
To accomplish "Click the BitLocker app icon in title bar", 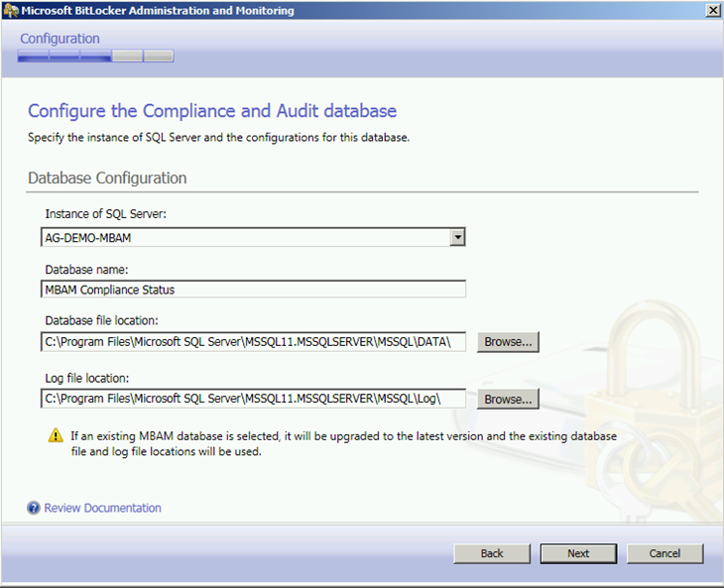I will pos(11,11).
